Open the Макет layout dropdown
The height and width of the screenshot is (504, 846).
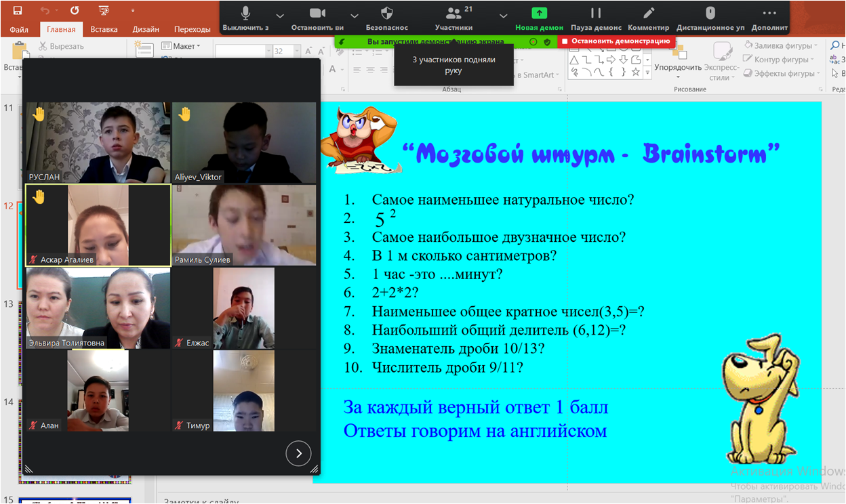coord(182,46)
